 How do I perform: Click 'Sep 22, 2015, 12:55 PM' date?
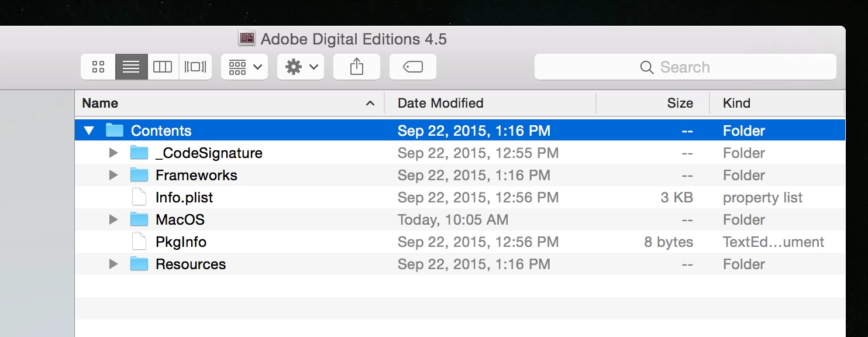478,153
